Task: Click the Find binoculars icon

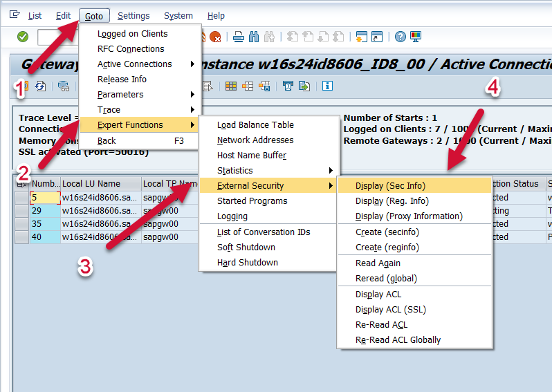Action: pos(253,37)
